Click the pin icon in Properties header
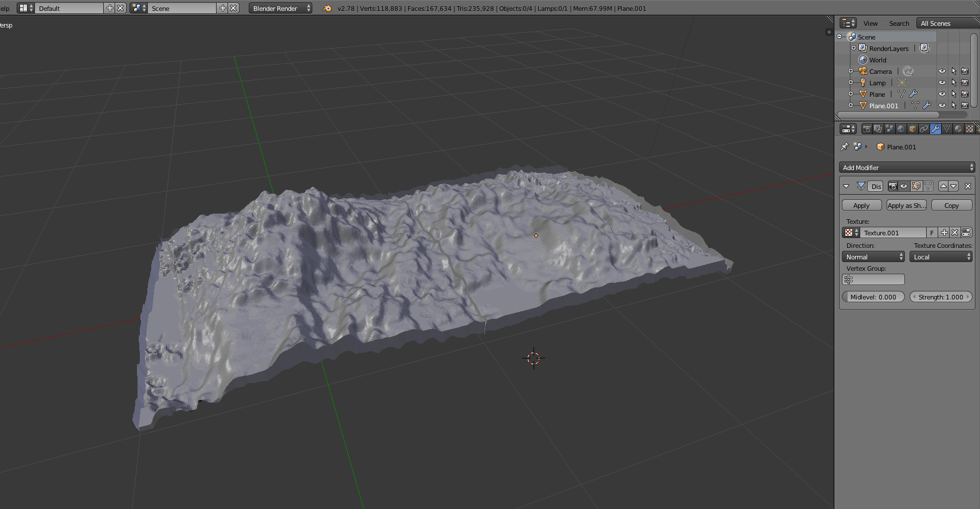The image size is (980, 509). [x=844, y=147]
